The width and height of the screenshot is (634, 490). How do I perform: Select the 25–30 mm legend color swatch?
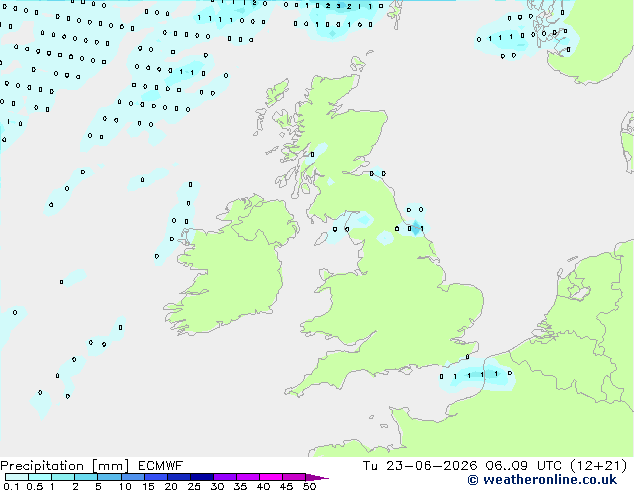pos(202,477)
